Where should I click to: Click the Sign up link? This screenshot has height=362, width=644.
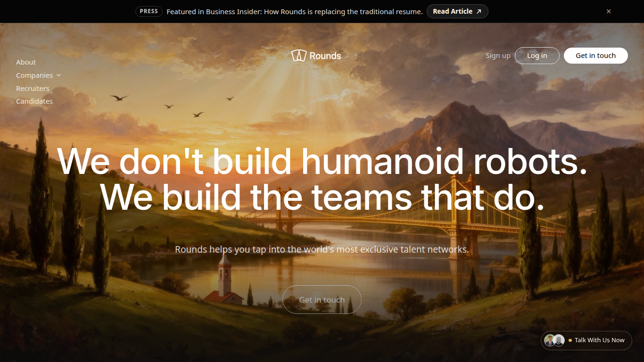click(498, 56)
